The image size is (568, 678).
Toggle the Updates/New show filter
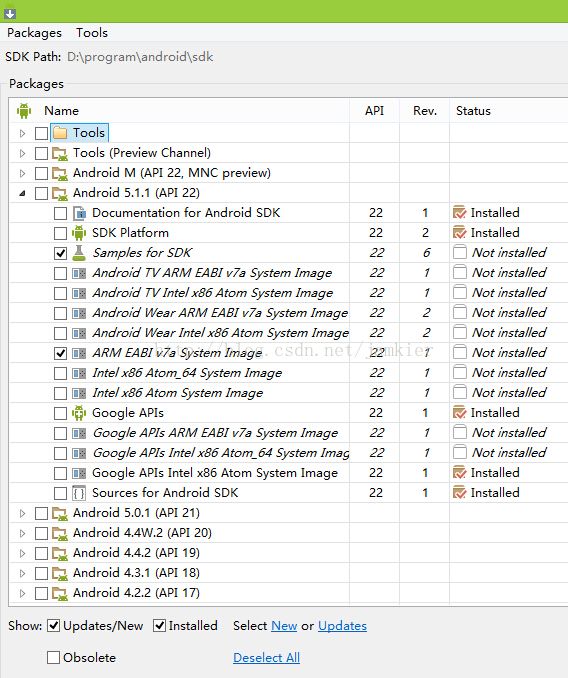coord(54,626)
